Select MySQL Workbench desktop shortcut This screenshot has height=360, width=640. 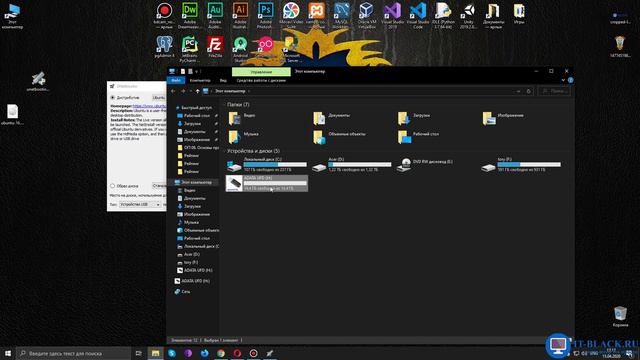[342, 16]
